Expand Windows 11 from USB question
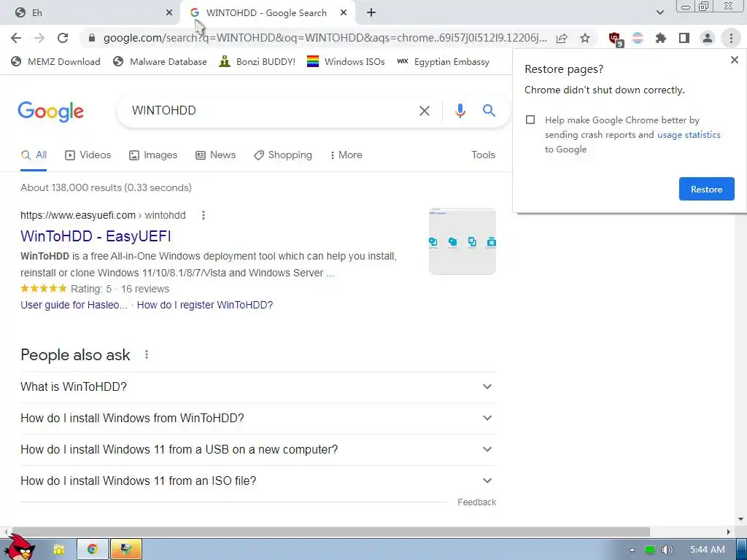 (x=258, y=449)
